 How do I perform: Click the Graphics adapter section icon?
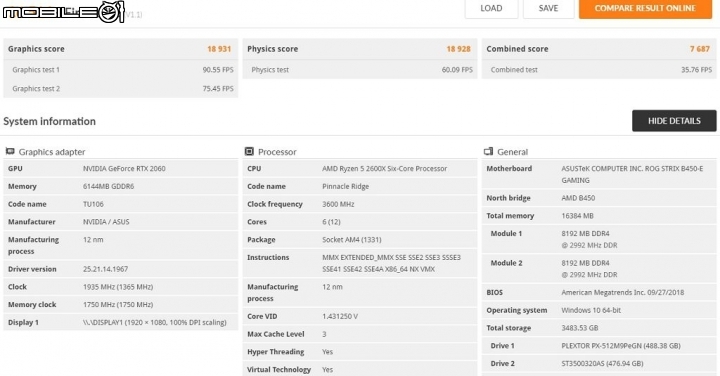10,151
